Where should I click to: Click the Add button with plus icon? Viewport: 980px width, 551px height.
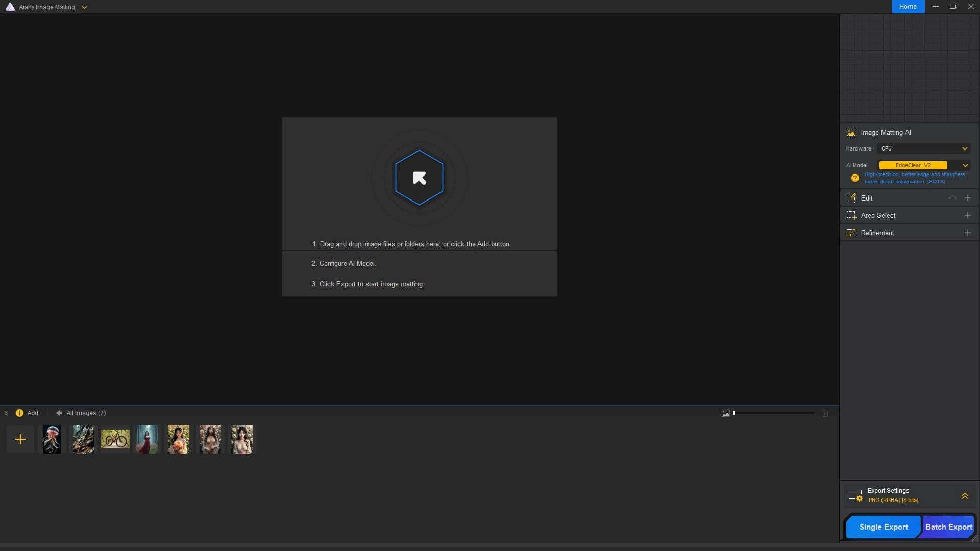coord(27,413)
